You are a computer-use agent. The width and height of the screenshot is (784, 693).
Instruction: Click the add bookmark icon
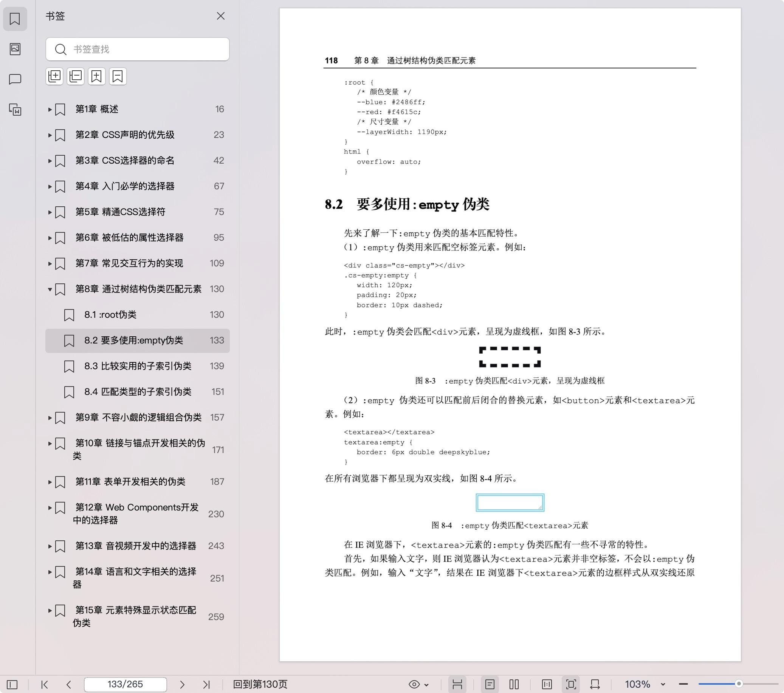(x=97, y=76)
